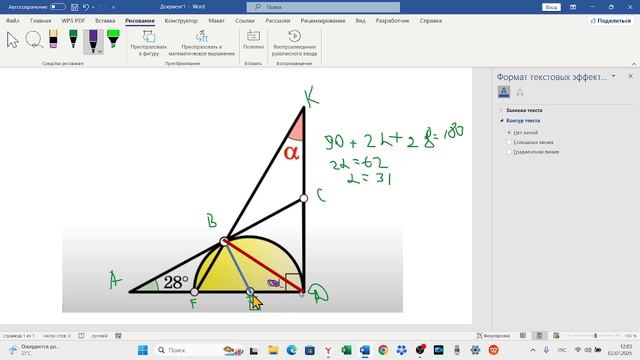Click the zoom percentage value

point(631,336)
